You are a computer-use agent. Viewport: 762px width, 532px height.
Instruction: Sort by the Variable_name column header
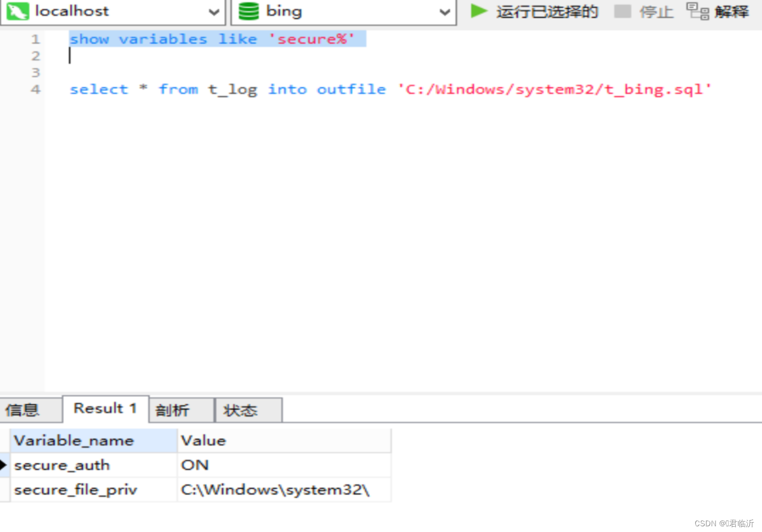94,441
